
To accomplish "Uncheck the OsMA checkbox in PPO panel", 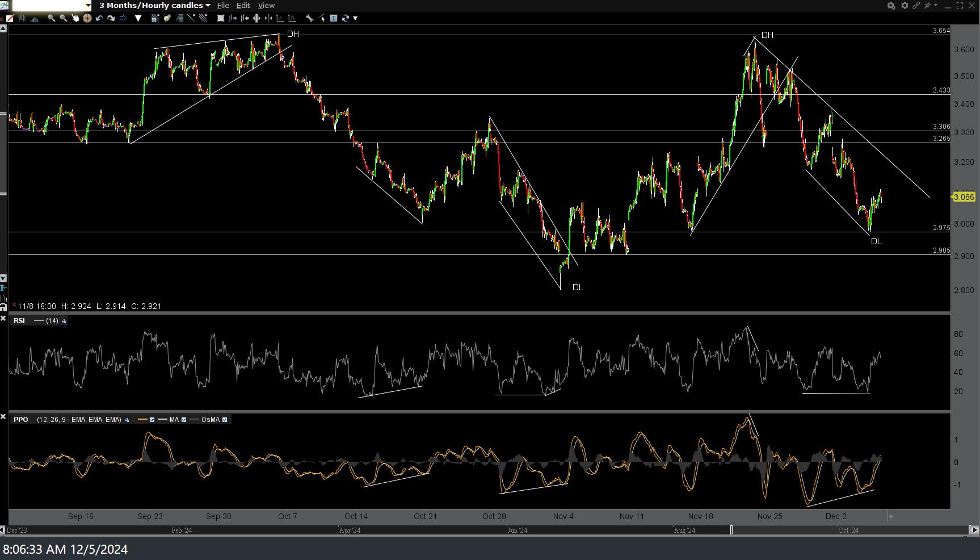I will tap(225, 420).
